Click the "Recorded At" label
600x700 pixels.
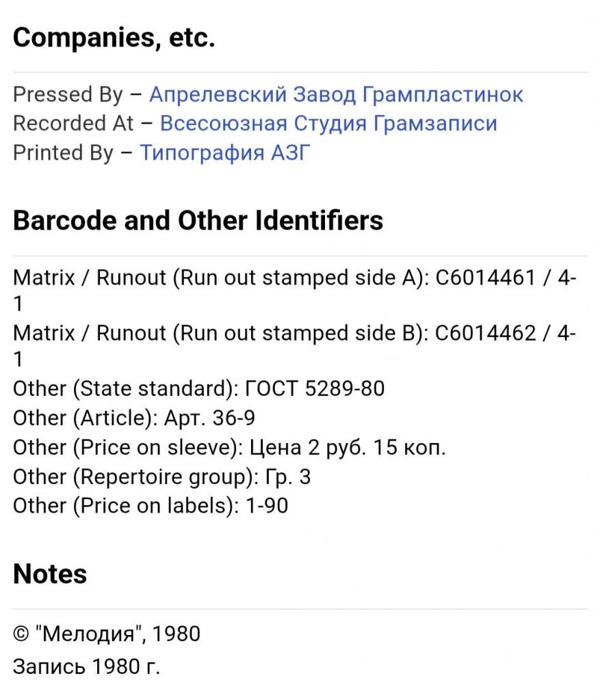[73, 124]
